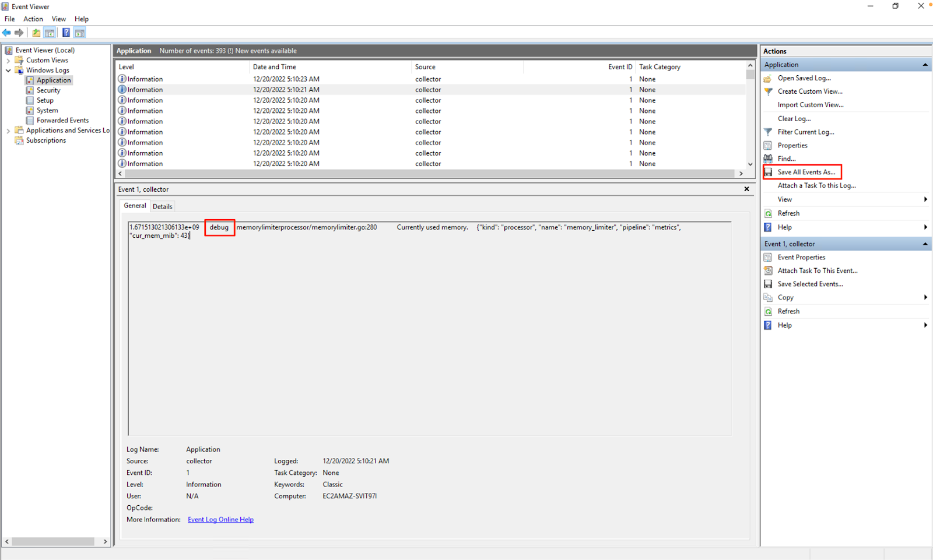Select the Create Custom View funnel icon

click(769, 91)
